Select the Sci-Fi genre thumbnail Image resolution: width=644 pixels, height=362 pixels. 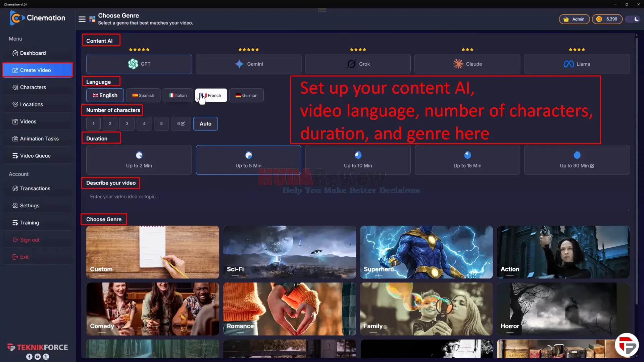[289, 252]
